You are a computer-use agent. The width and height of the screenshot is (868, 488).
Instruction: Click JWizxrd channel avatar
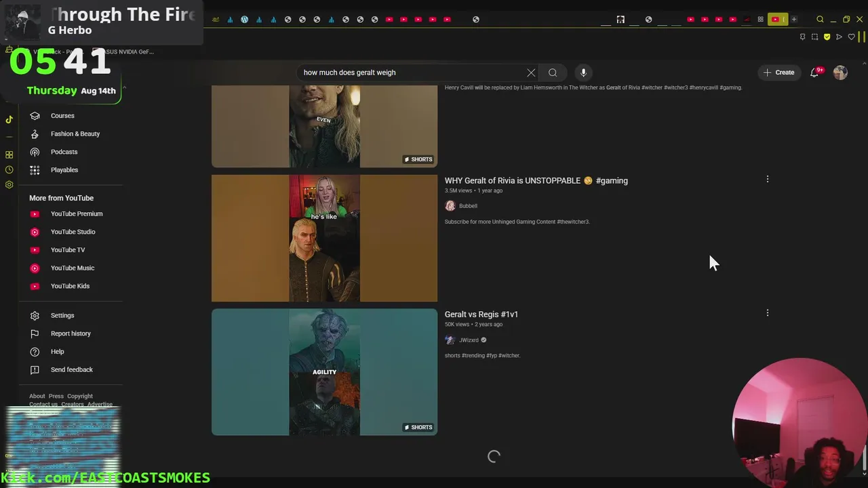[450, 340]
